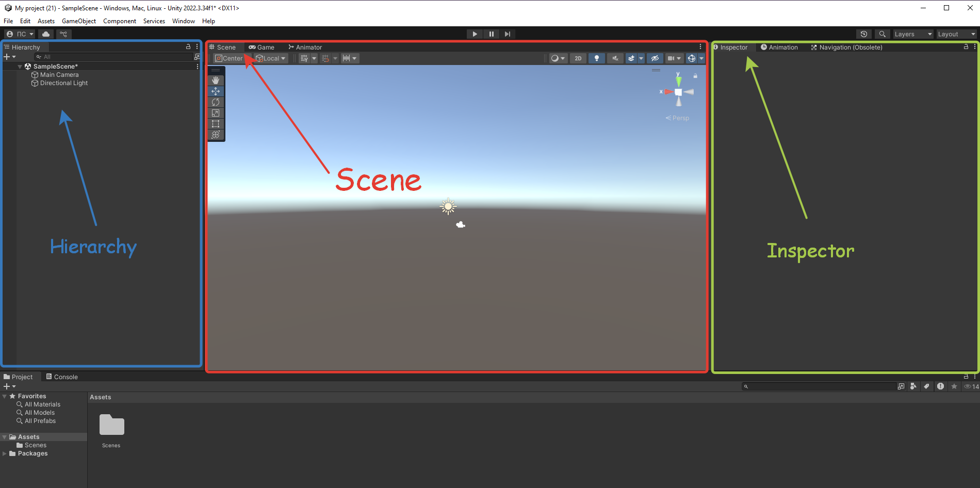Toggle scene audio mute
The width and height of the screenshot is (980, 488).
tap(615, 58)
